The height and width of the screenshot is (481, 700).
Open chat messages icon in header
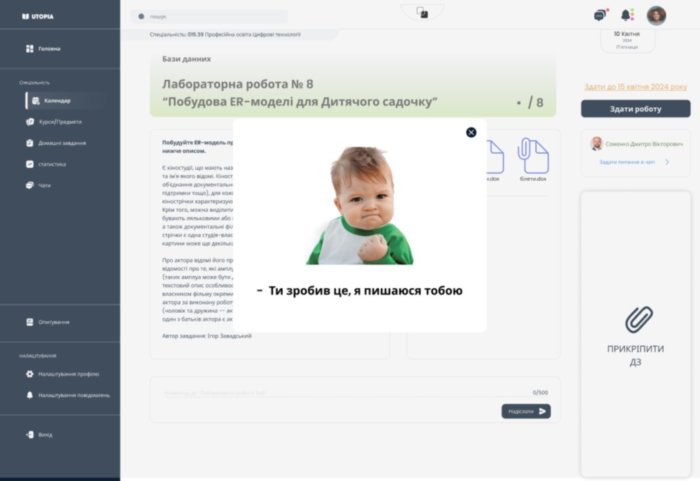click(x=600, y=15)
